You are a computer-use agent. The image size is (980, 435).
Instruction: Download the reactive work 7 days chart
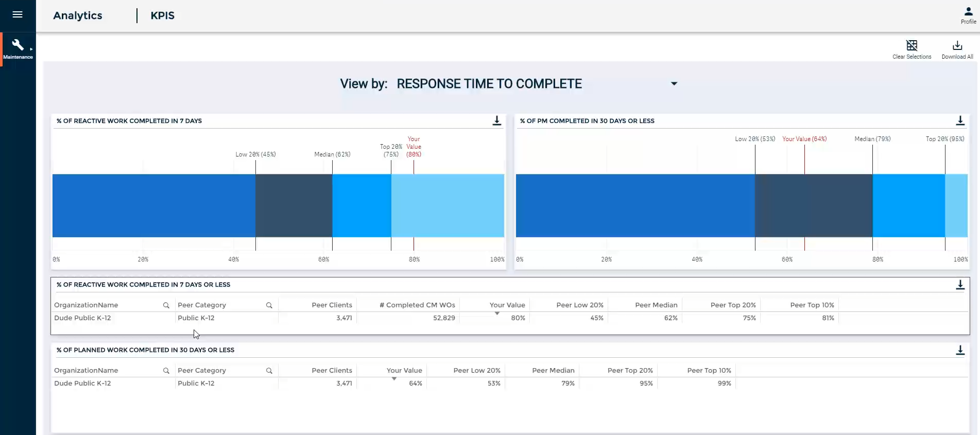496,120
